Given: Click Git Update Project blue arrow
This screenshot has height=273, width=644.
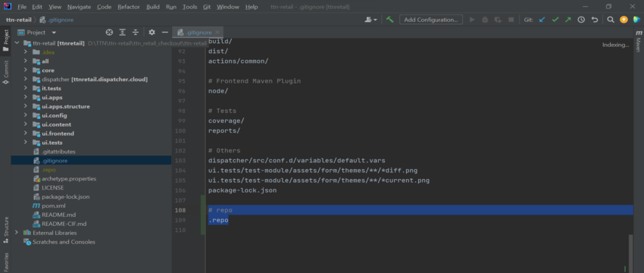Looking at the screenshot, I should tap(542, 19).
